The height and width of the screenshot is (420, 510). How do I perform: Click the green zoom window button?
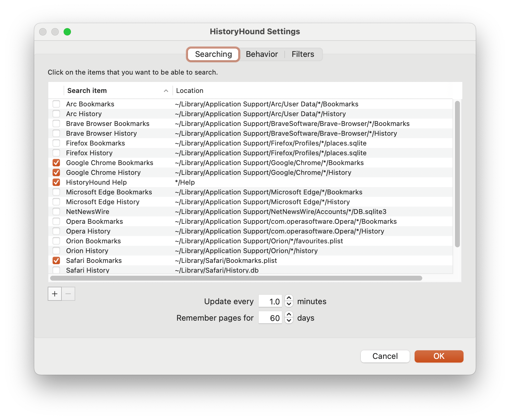[x=67, y=32]
